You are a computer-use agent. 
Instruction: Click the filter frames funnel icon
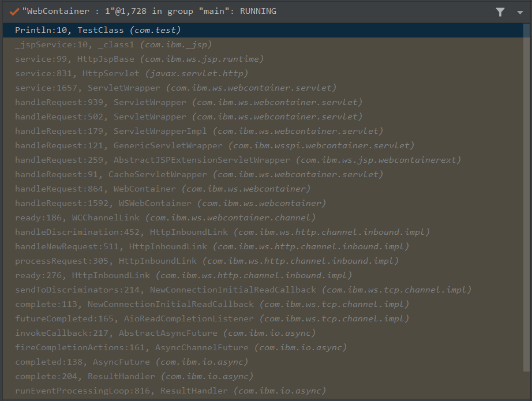500,12
